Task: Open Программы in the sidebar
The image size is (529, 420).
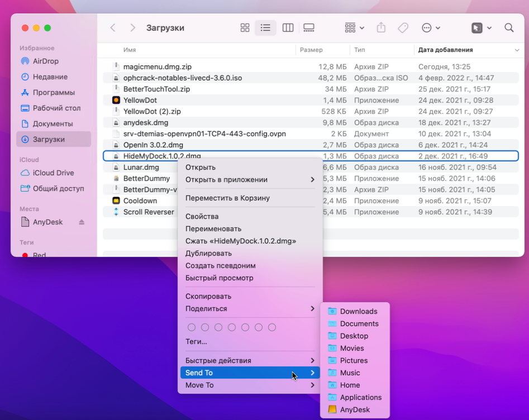Action: click(54, 93)
